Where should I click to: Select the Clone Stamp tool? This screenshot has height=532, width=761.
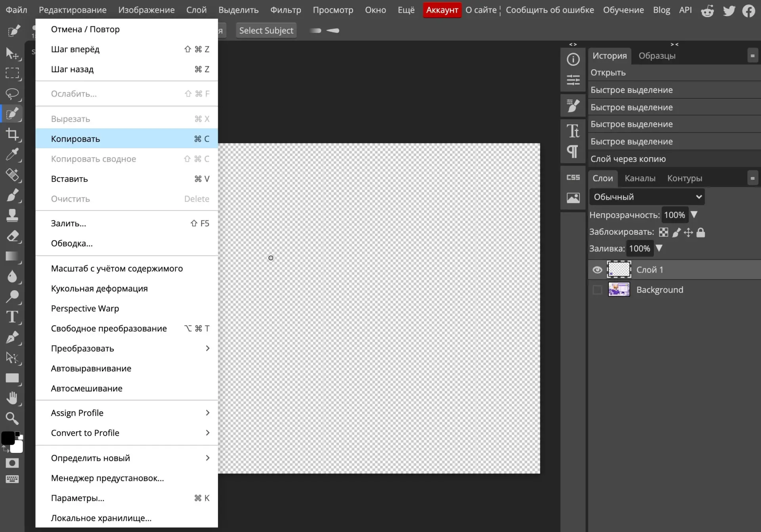pyautogui.click(x=12, y=216)
